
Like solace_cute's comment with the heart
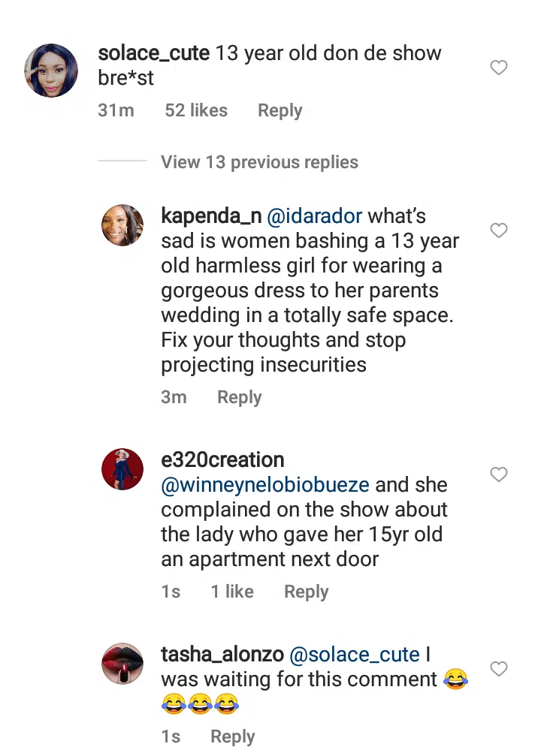498,68
